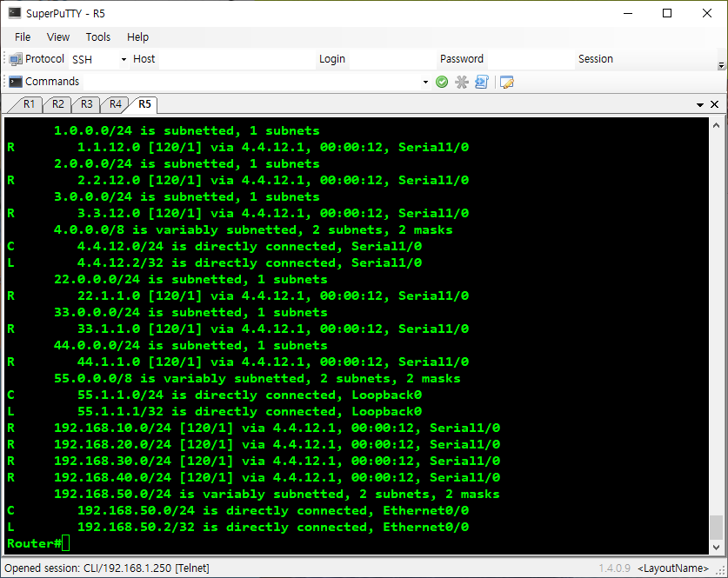Close the active R5 tab panel
The width and height of the screenshot is (728, 578).
[x=715, y=104]
